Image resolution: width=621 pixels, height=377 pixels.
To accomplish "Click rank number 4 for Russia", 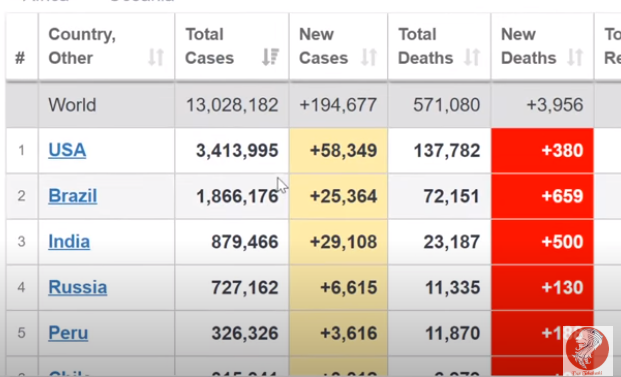I will pyautogui.click(x=21, y=287).
